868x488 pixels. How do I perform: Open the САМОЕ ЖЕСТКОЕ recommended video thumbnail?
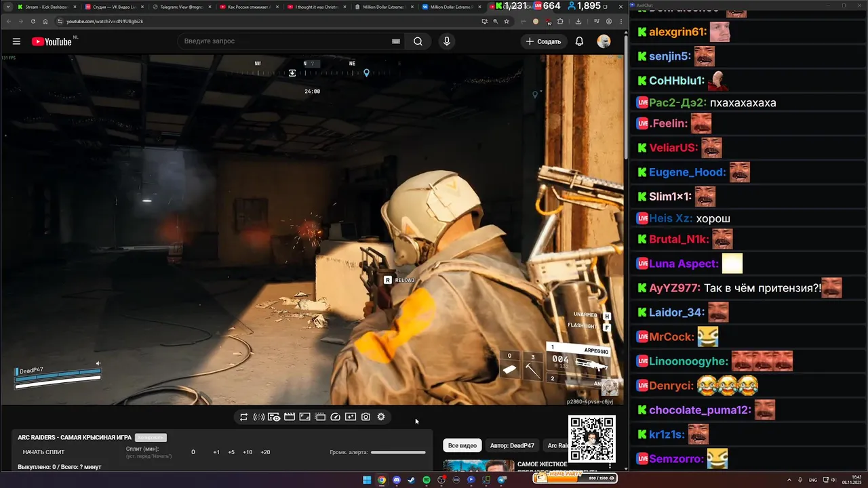click(x=478, y=466)
